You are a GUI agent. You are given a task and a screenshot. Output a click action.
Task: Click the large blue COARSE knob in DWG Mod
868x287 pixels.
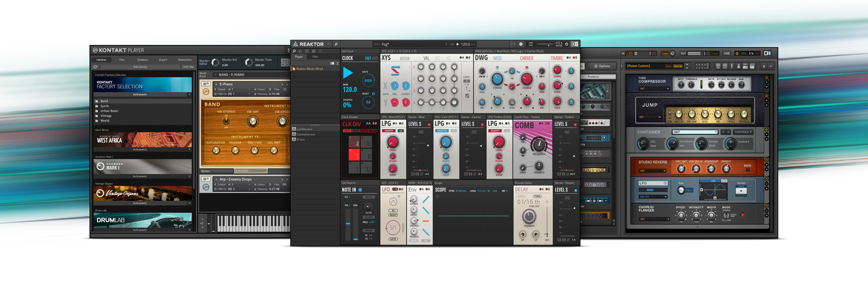497,78
